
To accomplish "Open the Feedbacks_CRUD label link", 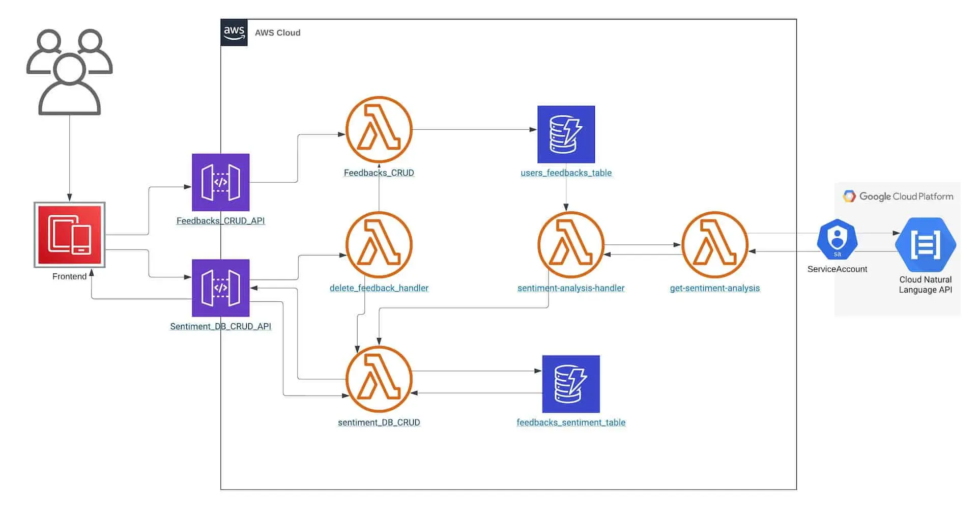I will coord(379,173).
